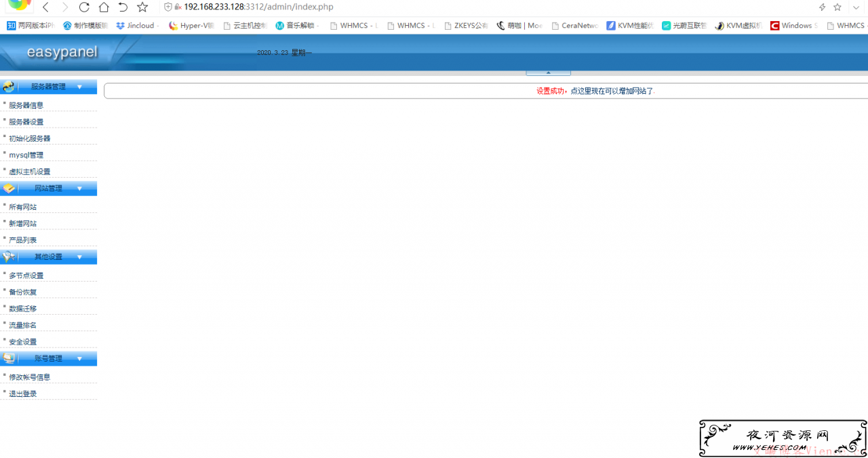Open the CeraNetwo bookmark

click(574, 26)
